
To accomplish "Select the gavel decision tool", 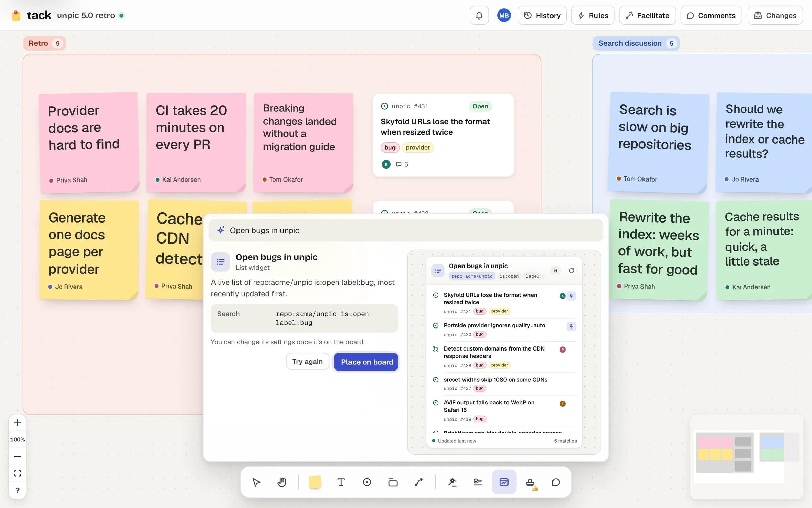I will click(x=452, y=482).
